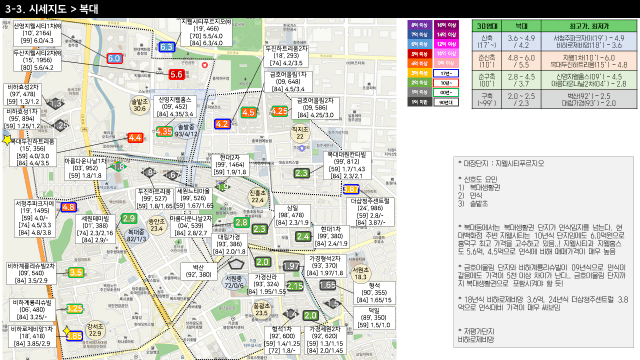Select the gray 1.97 price marker
Screen dimensions: 640x360
point(291,266)
